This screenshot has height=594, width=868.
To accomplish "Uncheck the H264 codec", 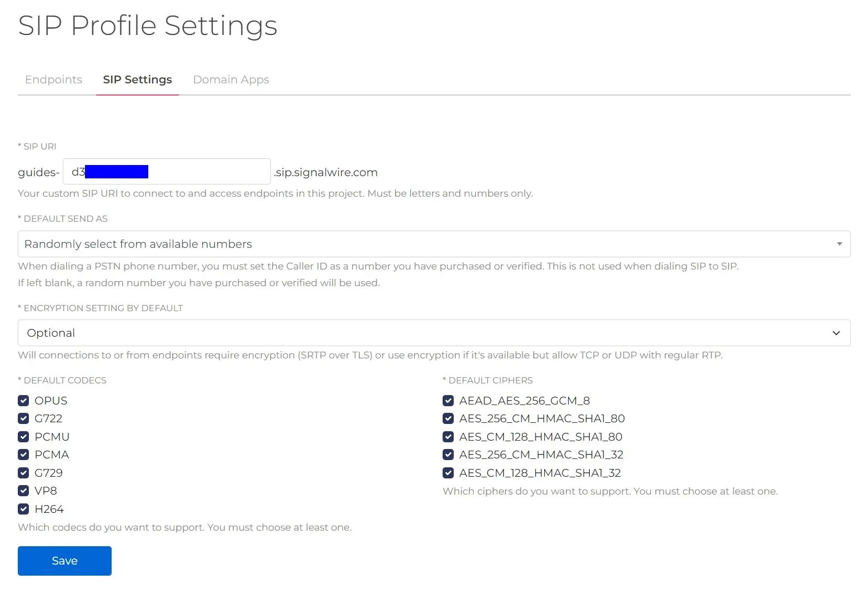I will 23,509.
